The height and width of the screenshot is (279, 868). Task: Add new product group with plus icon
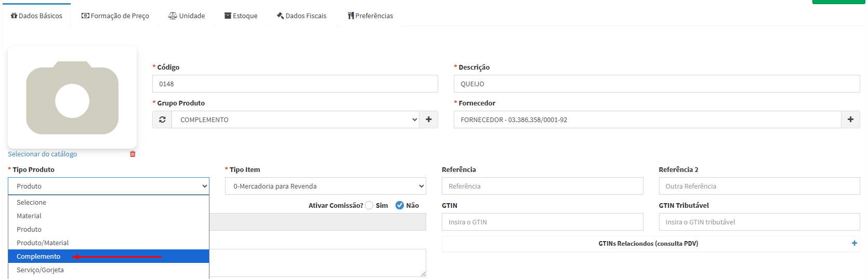point(429,119)
